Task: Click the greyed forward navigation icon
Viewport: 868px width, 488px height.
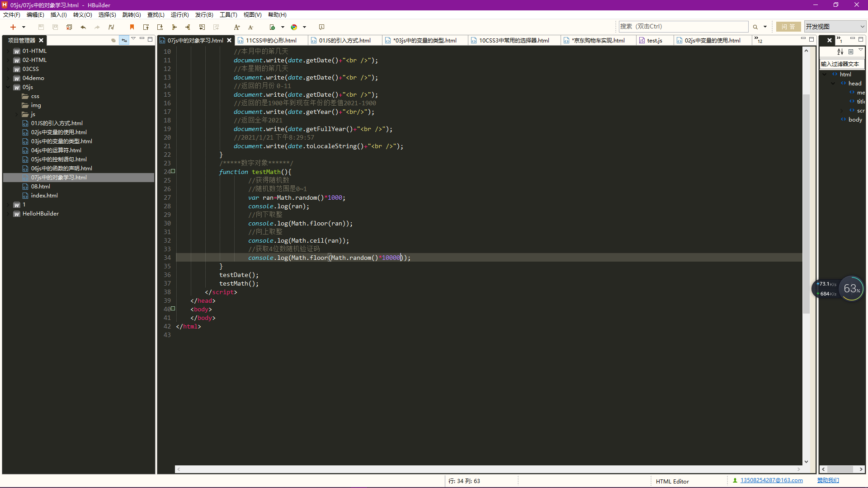Action: click(x=216, y=27)
